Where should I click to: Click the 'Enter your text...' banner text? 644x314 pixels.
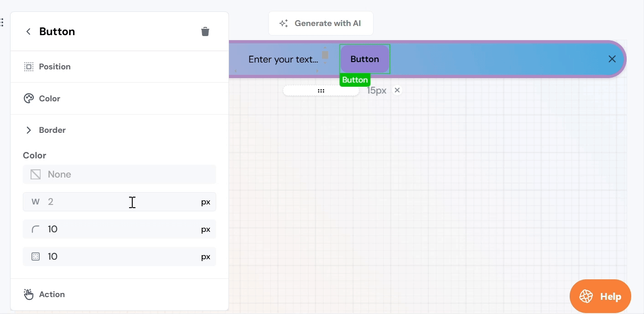pos(283,59)
